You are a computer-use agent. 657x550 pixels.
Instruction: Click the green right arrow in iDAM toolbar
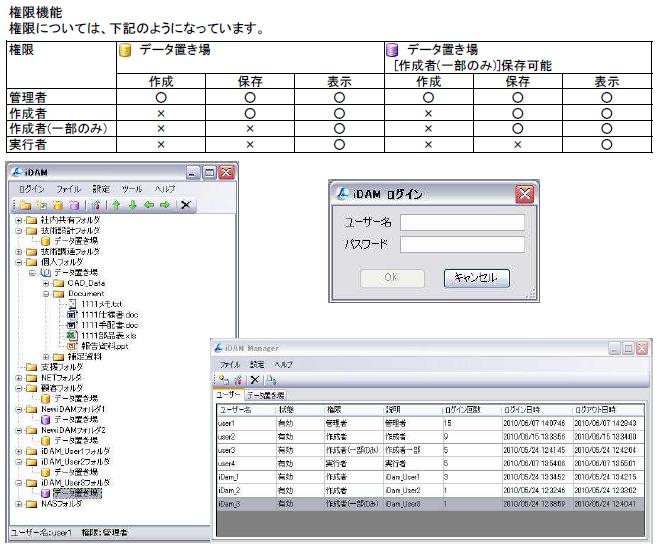(165, 205)
